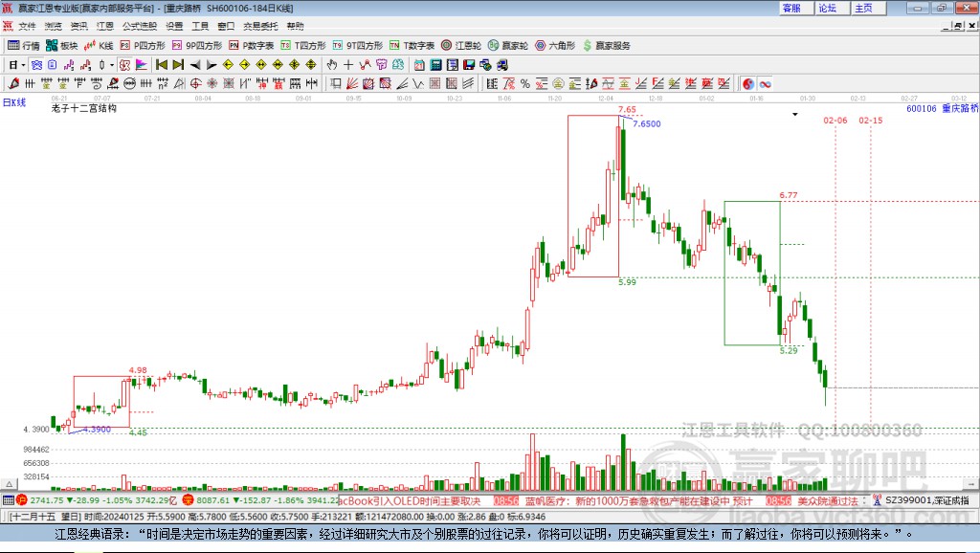Viewport: 980px width, 553px height.
Task: Expand the 日 period dropdown arrow
Action: 23,65
